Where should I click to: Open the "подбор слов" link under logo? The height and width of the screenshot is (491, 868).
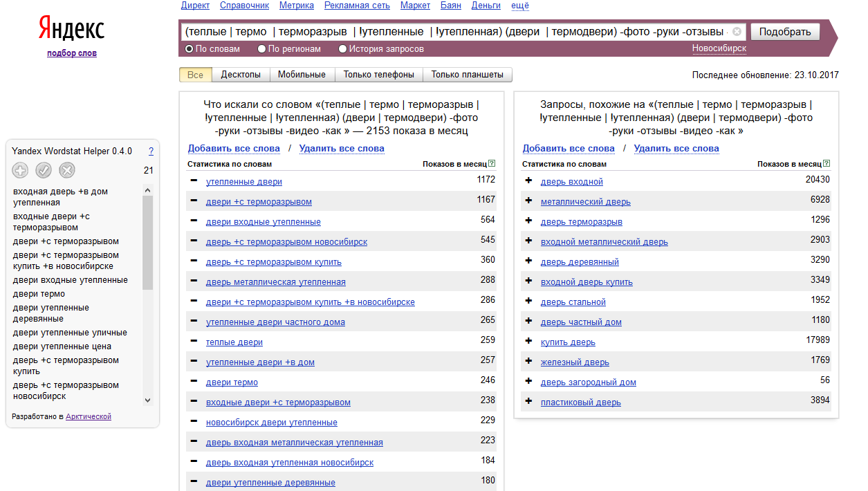click(x=72, y=53)
